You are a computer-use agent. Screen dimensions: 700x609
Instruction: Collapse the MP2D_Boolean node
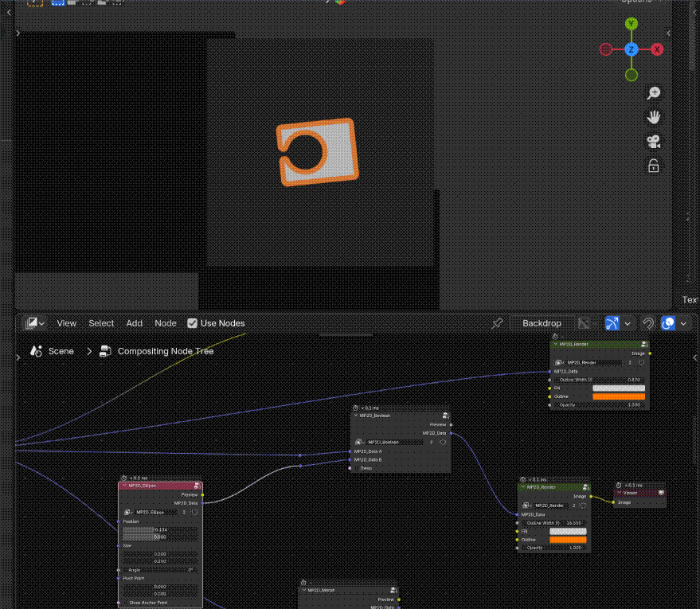pos(356,416)
